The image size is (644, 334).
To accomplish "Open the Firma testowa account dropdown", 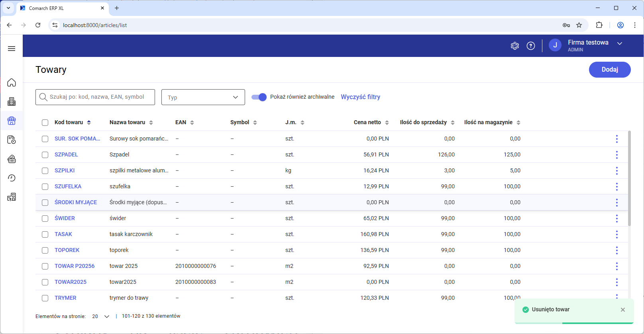I will click(619, 44).
